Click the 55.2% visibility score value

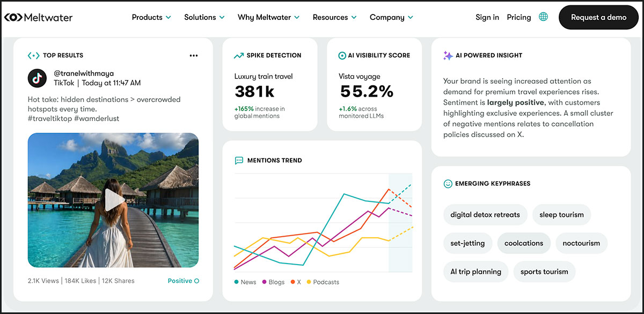click(367, 92)
